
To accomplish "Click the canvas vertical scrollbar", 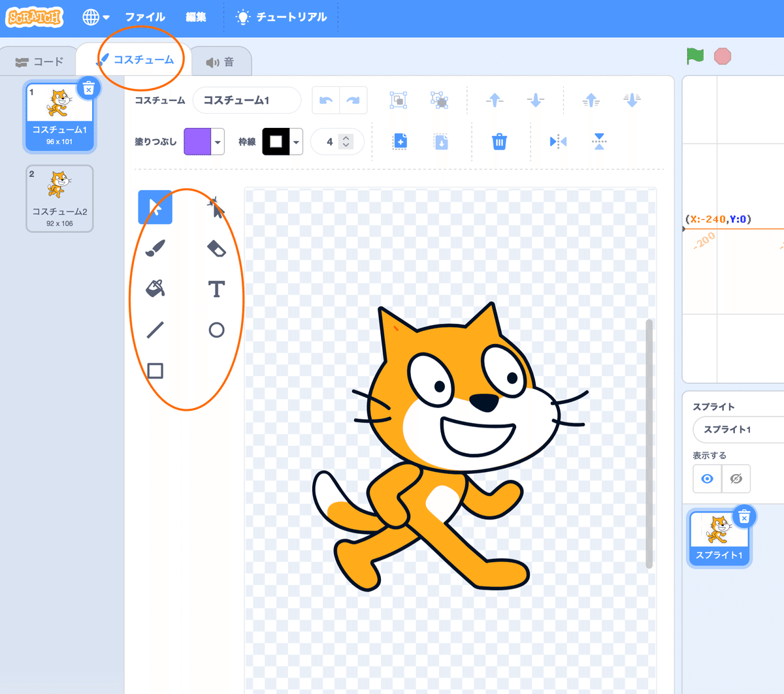I will 649,444.
